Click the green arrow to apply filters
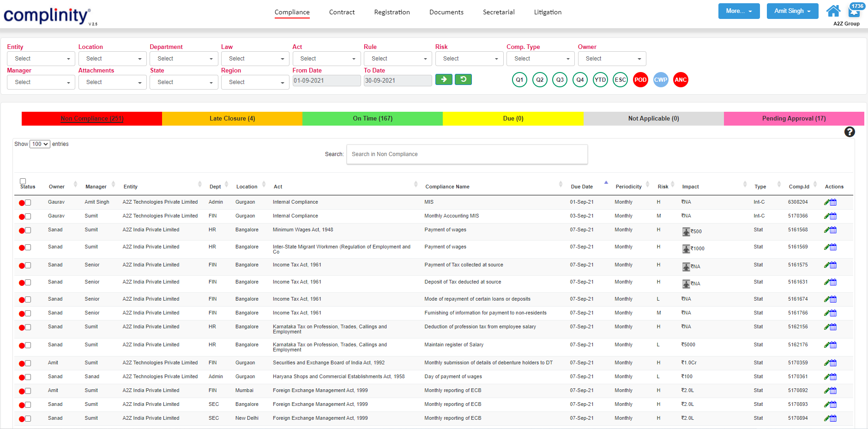This screenshot has height=429, width=868. coord(444,79)
